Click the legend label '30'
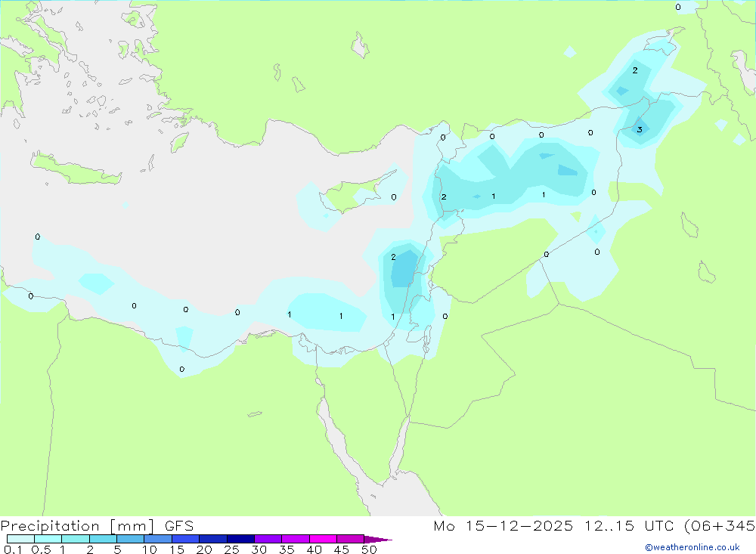Viewport: 756px width, 554px height. point(259,549)
